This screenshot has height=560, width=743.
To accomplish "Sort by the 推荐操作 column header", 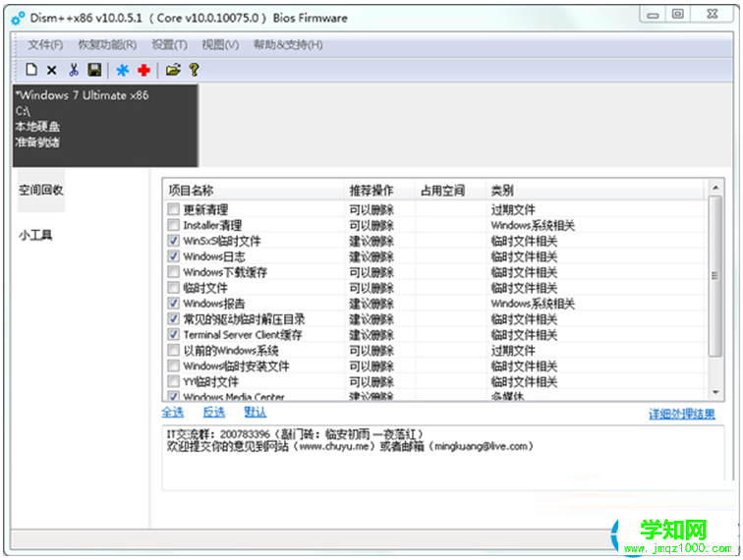I will 379,191.
